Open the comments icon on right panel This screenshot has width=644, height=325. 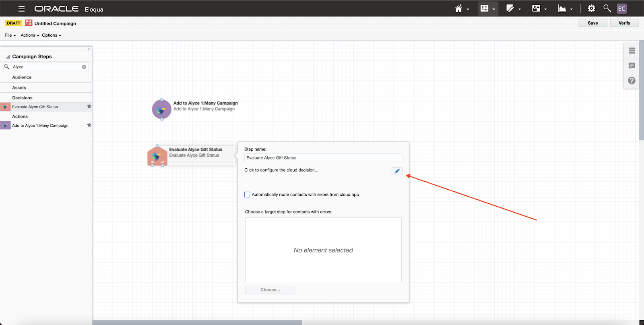pyautogui.click(x=632, y=66)
